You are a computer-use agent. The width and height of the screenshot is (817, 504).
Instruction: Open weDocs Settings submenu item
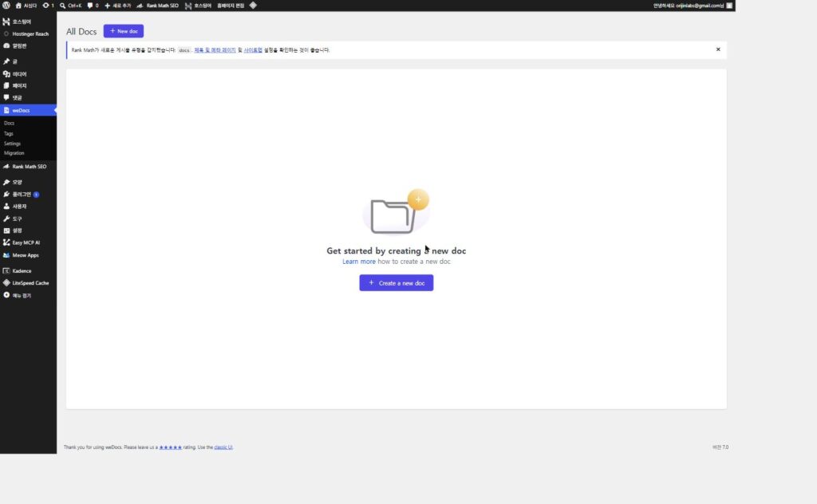(x=13, y=144)
